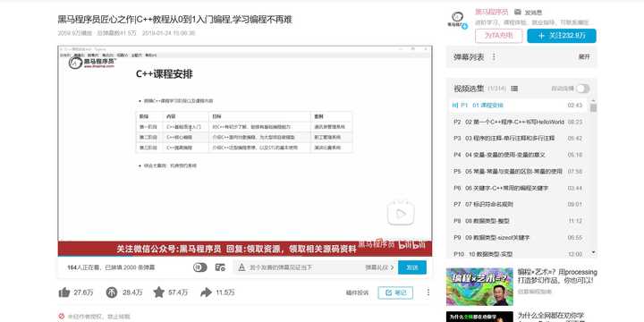Select episode P4 04 变量
644x322 pixels.
[x=518, y=155]
